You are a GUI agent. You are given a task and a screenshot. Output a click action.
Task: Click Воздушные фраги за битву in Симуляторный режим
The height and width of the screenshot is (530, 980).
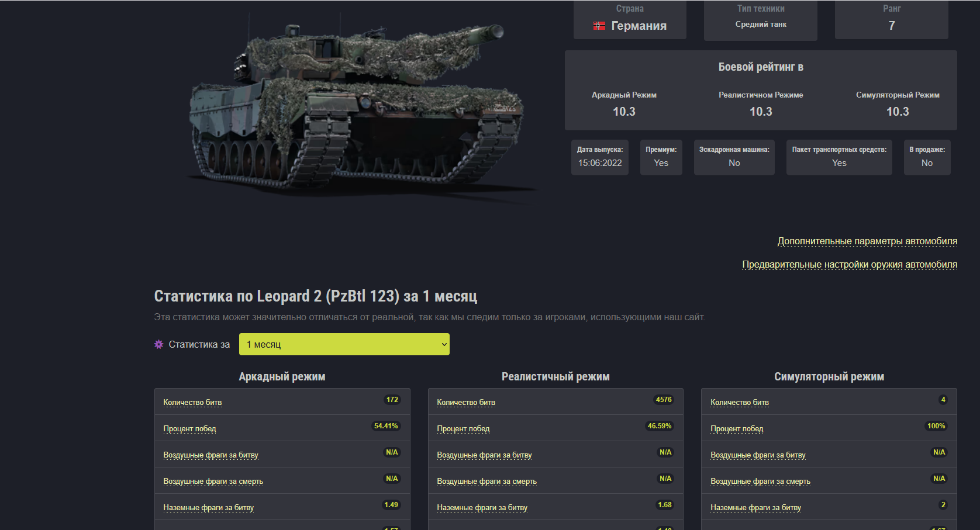pyautogui.click(x=758, y=455)
